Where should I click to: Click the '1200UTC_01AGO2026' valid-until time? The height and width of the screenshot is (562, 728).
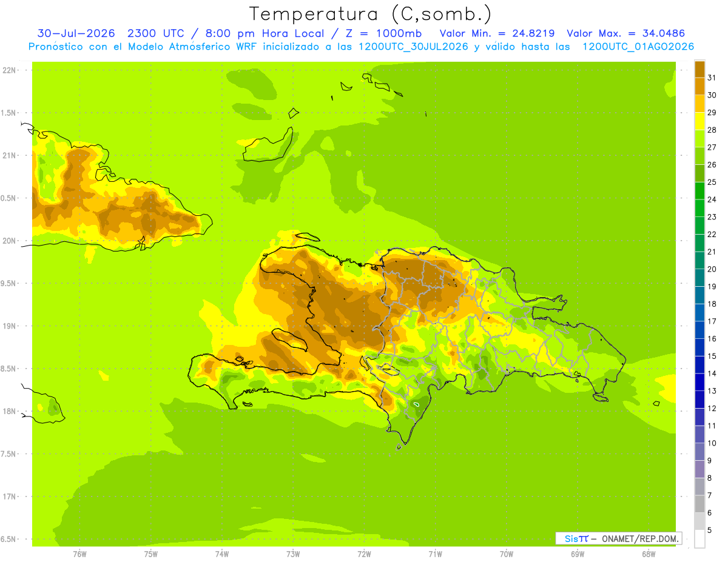coord(638,47)
